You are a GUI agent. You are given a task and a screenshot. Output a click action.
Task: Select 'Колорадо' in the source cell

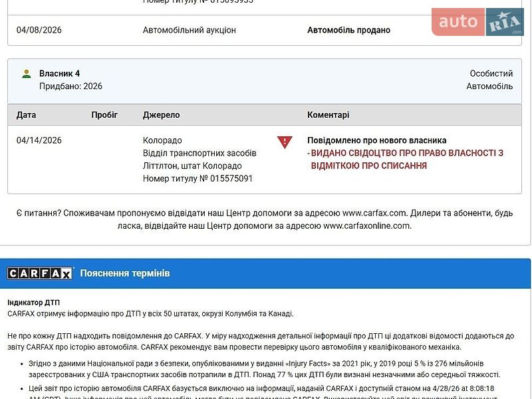162,140
